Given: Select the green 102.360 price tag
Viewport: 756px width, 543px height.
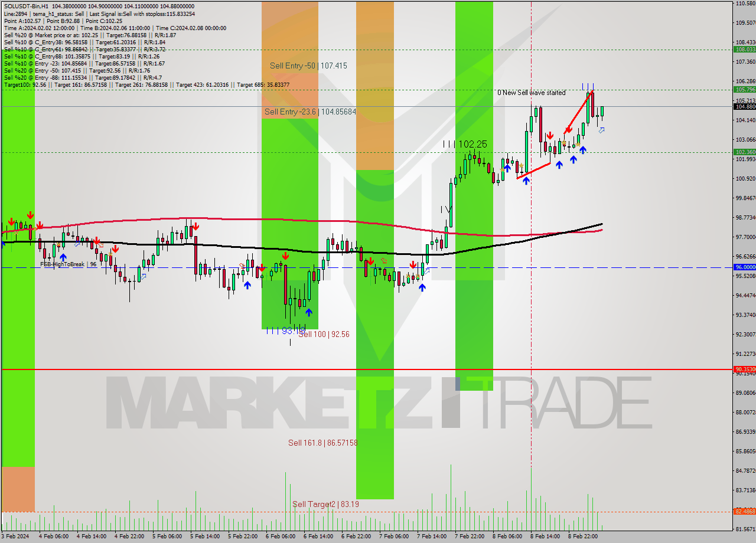Looking at the screenshot, I should (745, 152).
